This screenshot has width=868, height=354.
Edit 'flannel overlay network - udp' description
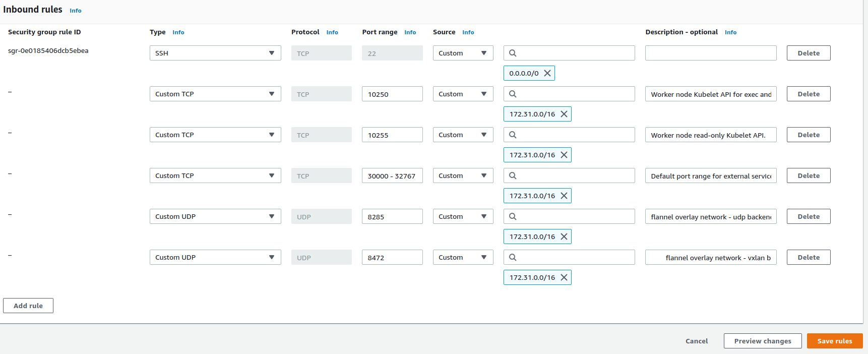click(x=711, y=216)
